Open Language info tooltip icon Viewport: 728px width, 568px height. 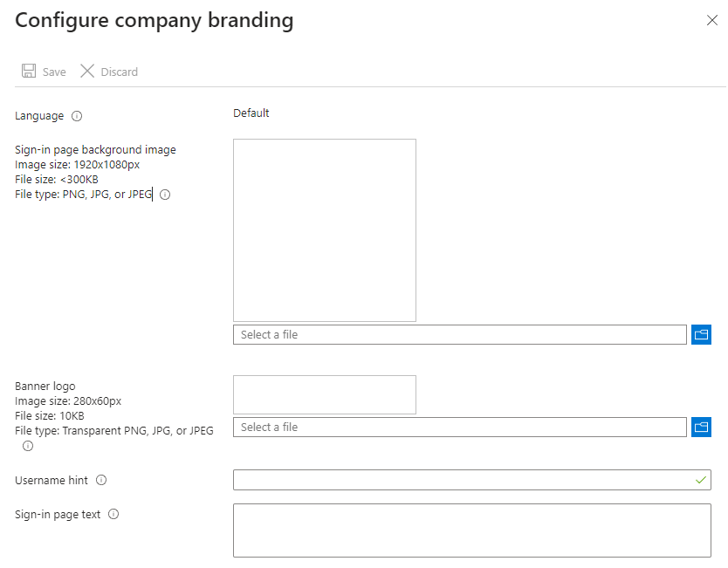77,116
